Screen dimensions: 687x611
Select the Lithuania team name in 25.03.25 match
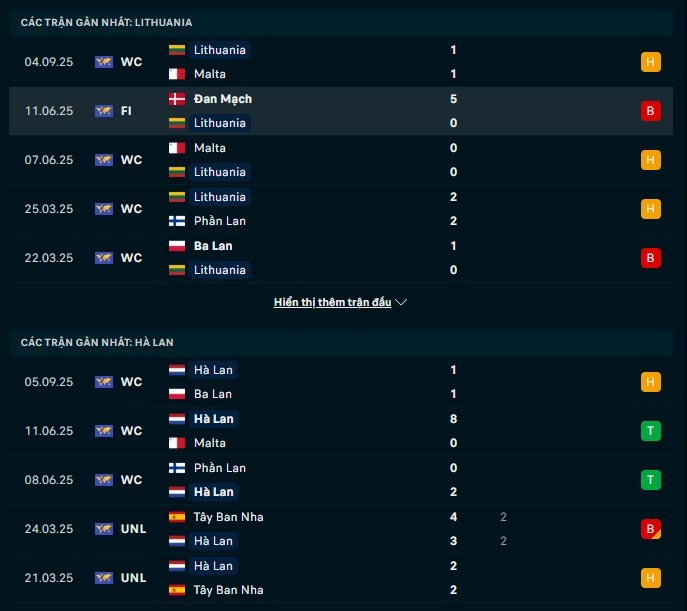220,197
